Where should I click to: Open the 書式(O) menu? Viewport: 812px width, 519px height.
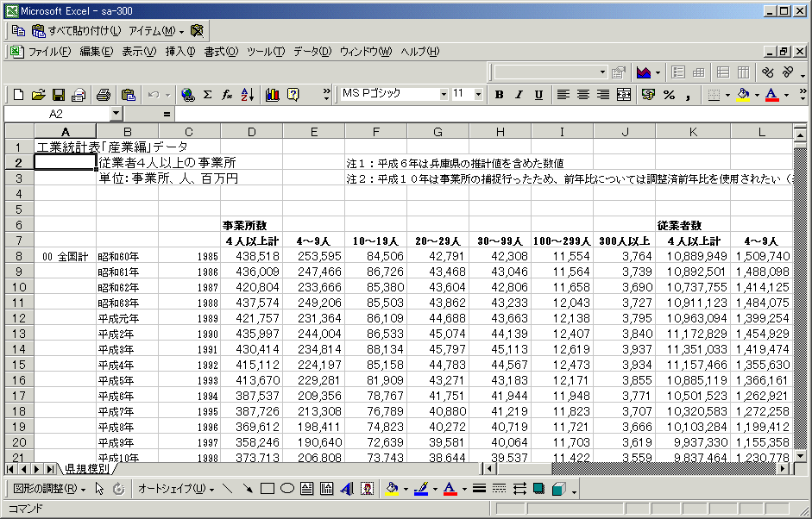(x=221, y=51)
